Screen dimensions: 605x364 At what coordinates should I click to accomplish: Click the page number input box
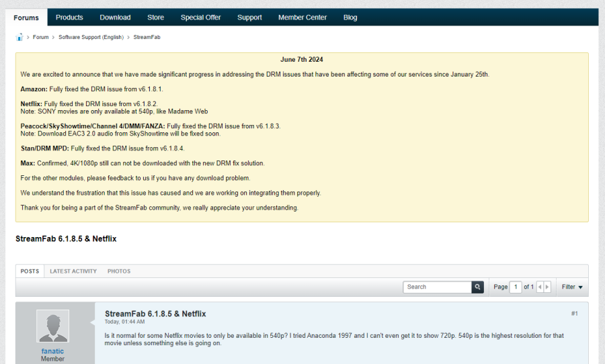click(x=516, y=287)
